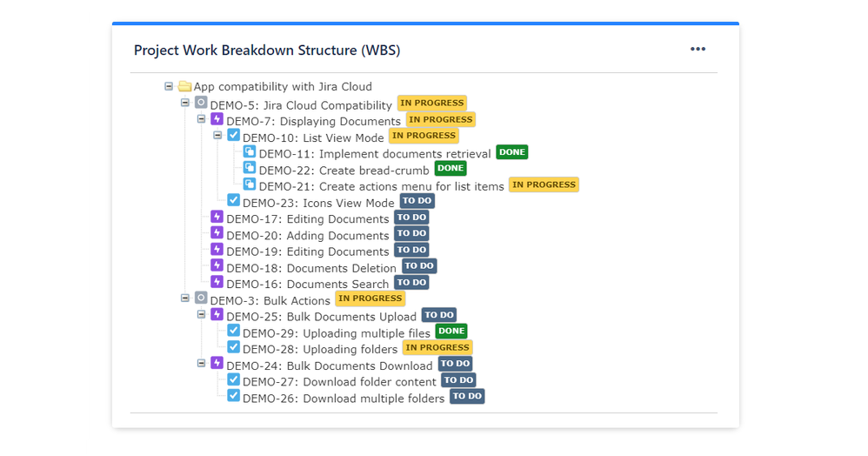Image resolution: width=868 pixels, height=456 pixels.
Task: Select DEMO-20: Adding Documents row
Action: [308, 236]
